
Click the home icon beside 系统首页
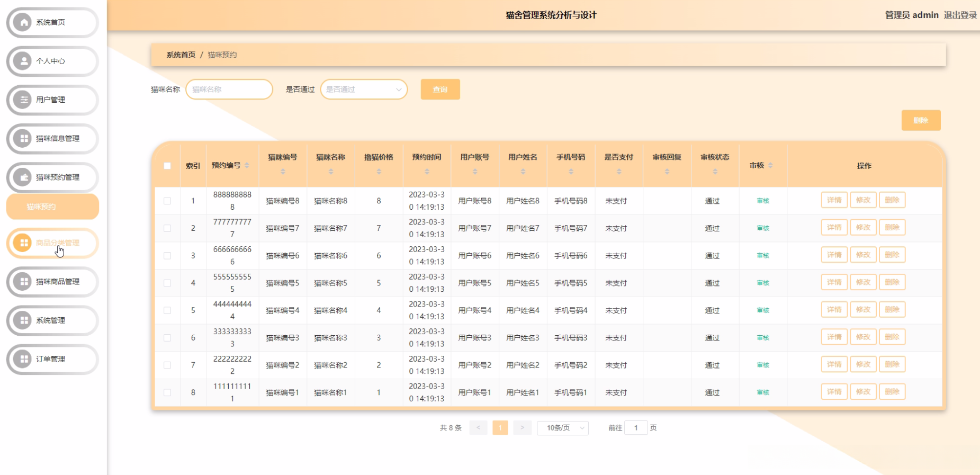[x=23, y=22]
